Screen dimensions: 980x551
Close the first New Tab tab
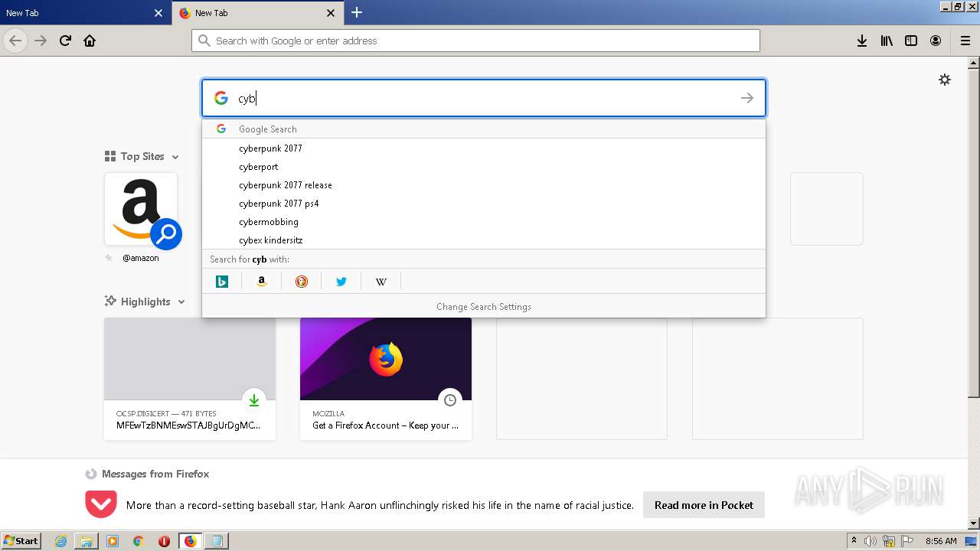[158, 13]
